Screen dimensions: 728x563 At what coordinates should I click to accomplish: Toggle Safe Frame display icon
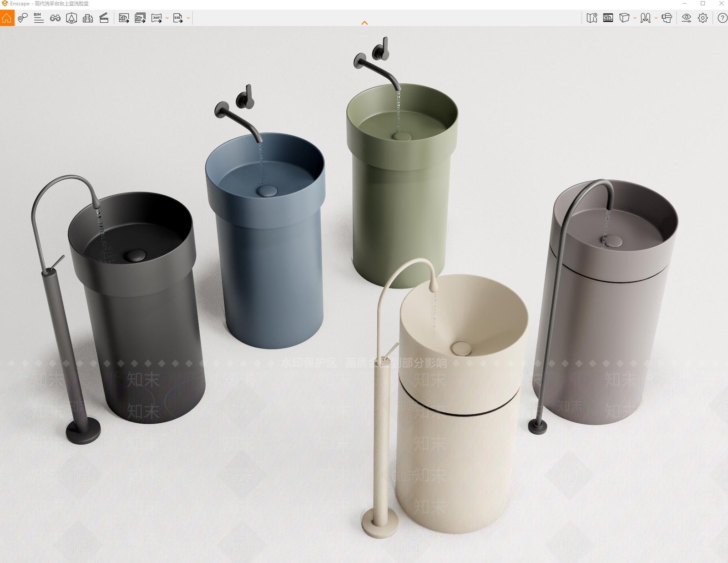point(608,18)
